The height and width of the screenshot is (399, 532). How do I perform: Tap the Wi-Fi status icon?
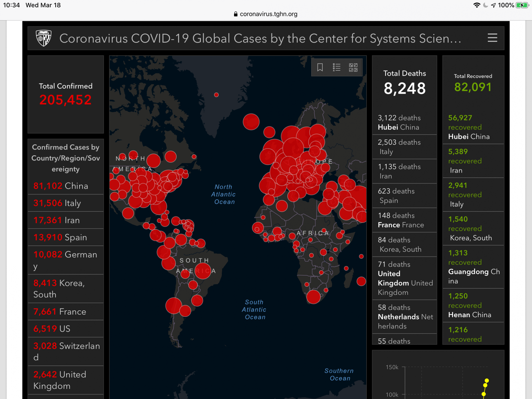pyautogui.click(x=477, y=5)
